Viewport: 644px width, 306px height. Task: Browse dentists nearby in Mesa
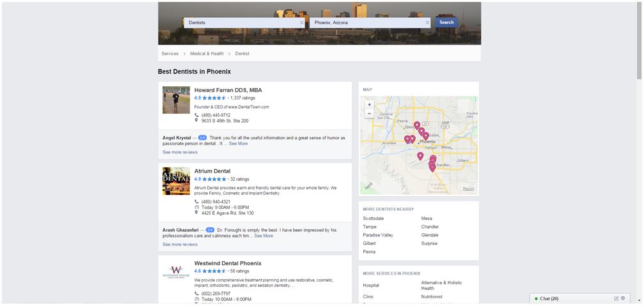point(427,218)
